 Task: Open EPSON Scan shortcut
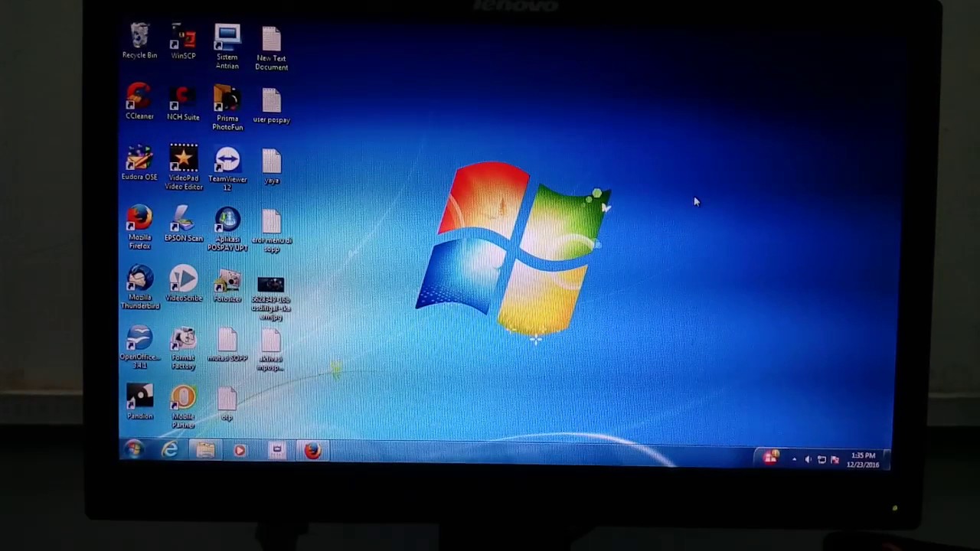pyautogui.click(x=184, y=223)
